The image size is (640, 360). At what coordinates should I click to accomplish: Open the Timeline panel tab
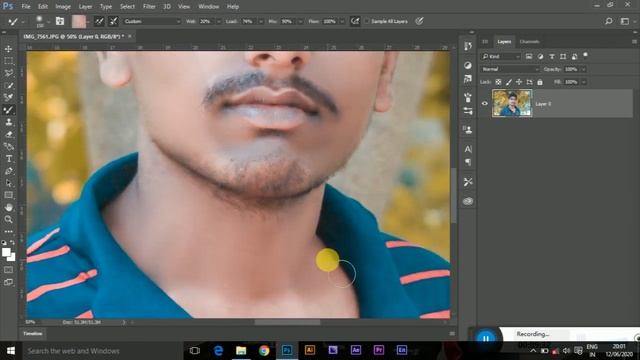tap(33, 333)
